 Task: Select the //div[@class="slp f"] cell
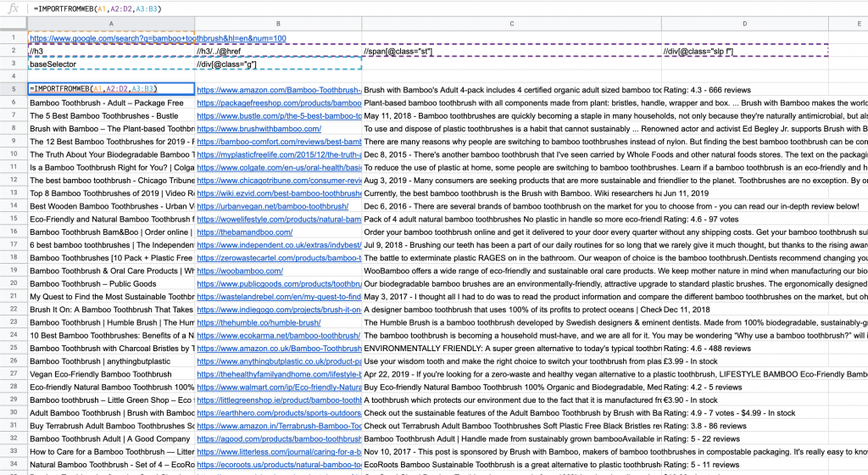click(744, 52)
